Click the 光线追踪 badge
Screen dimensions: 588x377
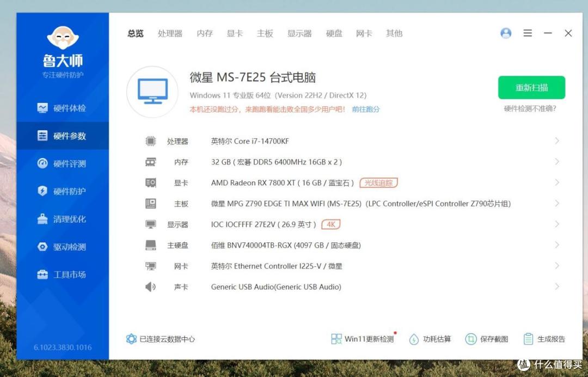pyautogui.click(x=378, y=183)
